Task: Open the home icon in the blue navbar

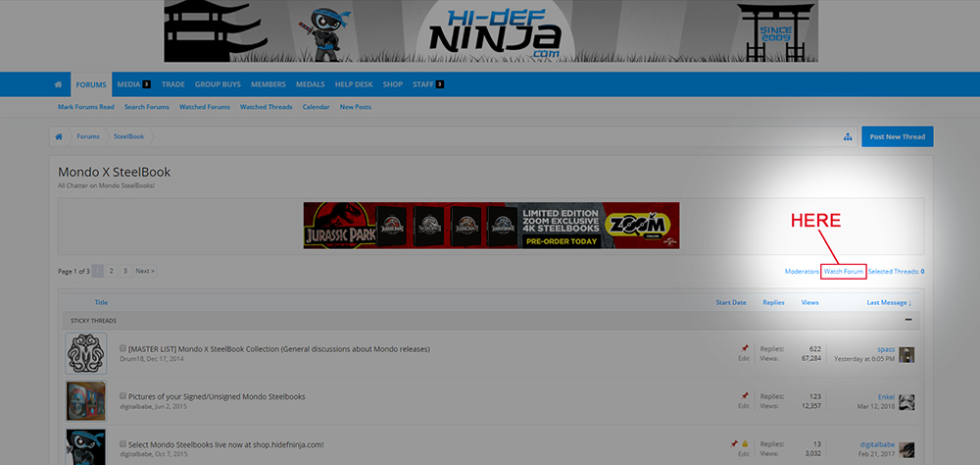Action: (58, 84)
